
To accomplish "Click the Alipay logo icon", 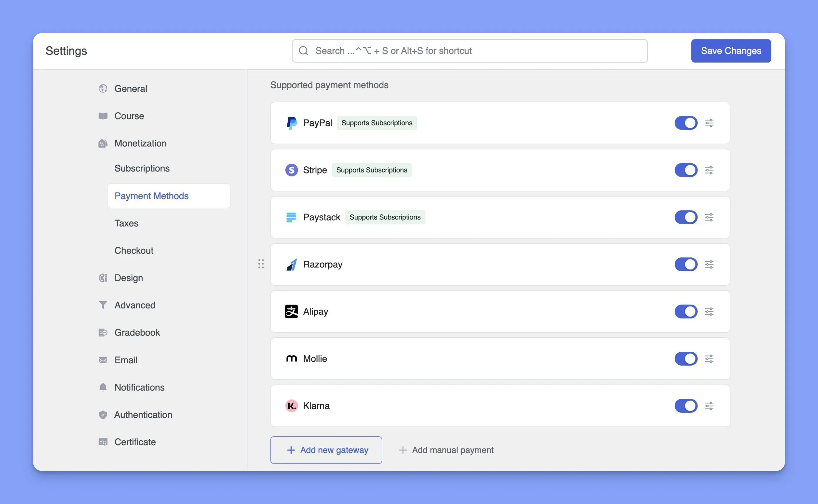I will click(291, 312).
